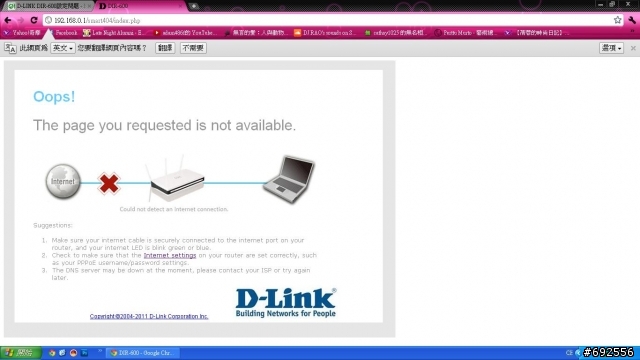Viewport: 640px width, 360px height.
Task: Open the Facebook bookmark
Action: click(x=65, y=33)
